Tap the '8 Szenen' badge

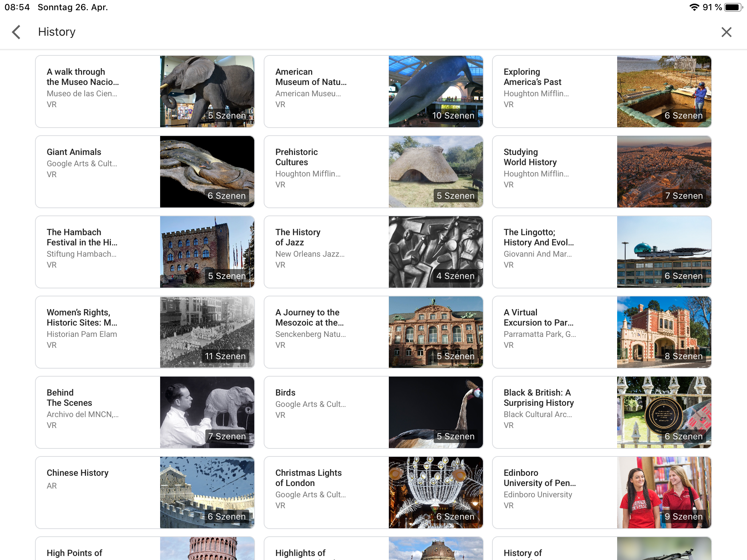tap(684, 356)
